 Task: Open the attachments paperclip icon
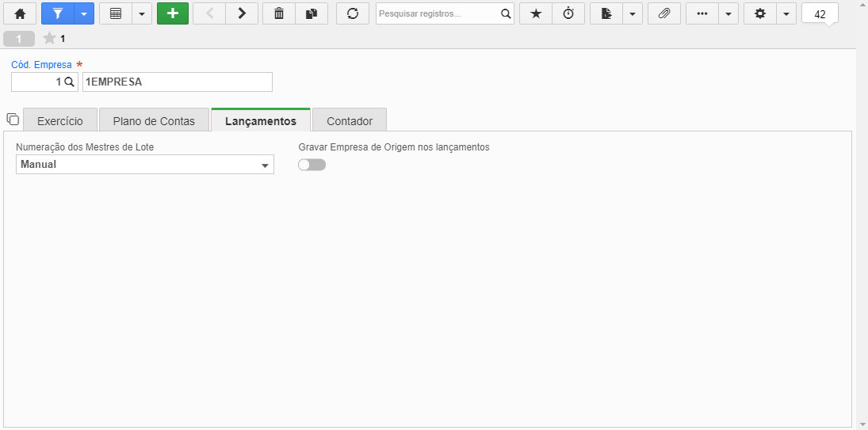pos(664,13)
